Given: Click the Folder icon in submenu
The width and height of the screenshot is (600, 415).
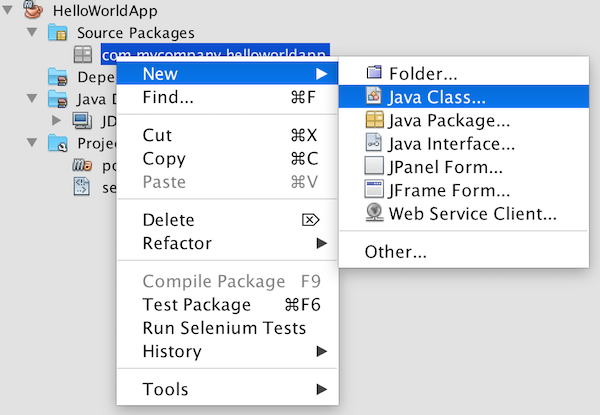Looking at the screenshot, I should (374, 73).
